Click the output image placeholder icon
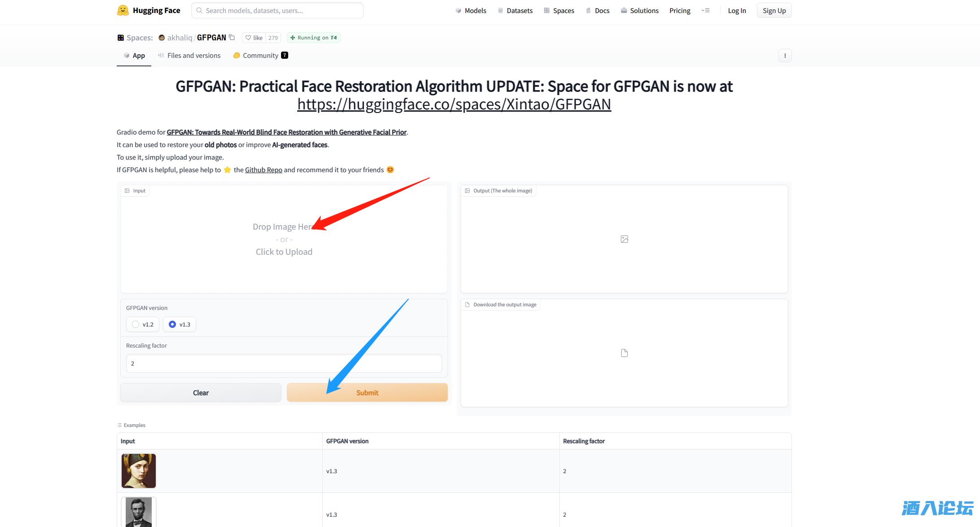Image resolution: width=980 pixels, height=527 pixels. pyautogui.click(x=624, y=239)
